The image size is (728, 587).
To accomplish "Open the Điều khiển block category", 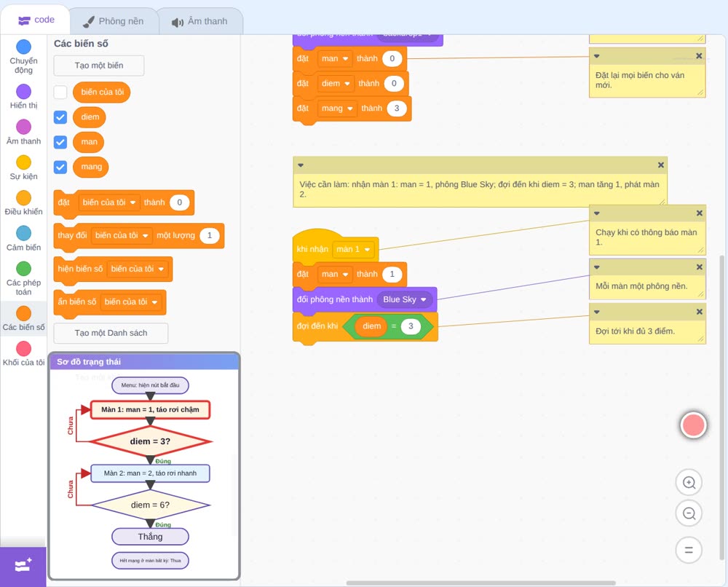I will pyautogui.click(x=23, y=203).
